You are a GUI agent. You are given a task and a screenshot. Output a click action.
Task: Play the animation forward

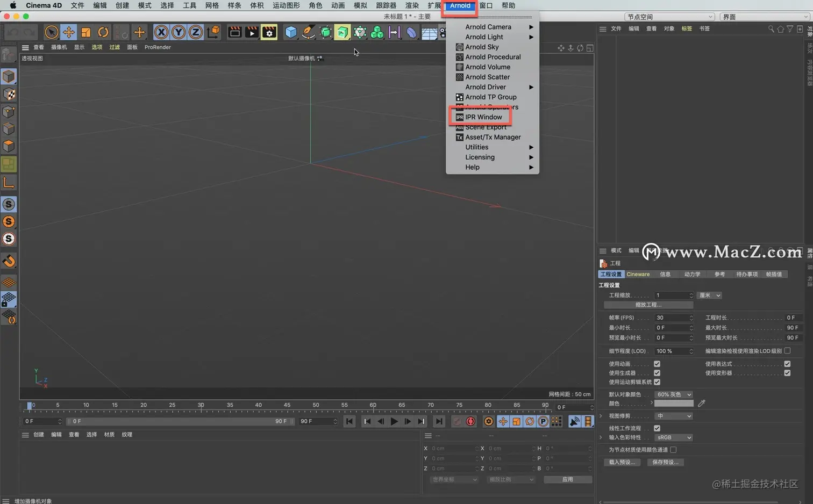point(394,421)
